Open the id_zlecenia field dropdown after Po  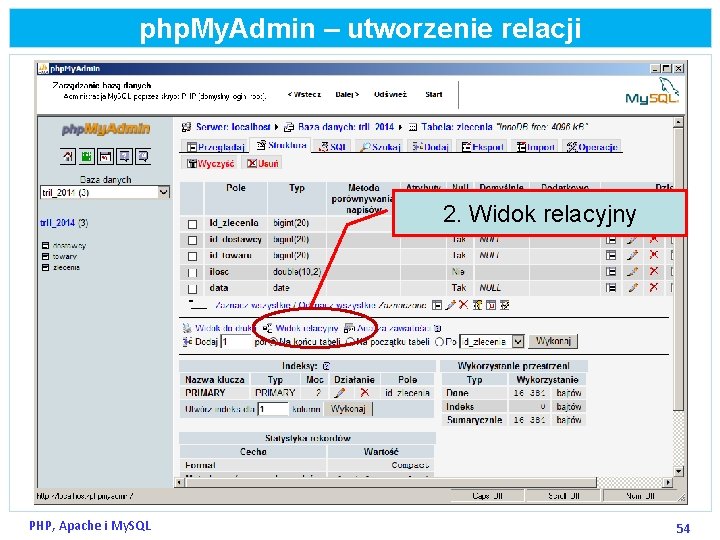click(x=492, y=342)
